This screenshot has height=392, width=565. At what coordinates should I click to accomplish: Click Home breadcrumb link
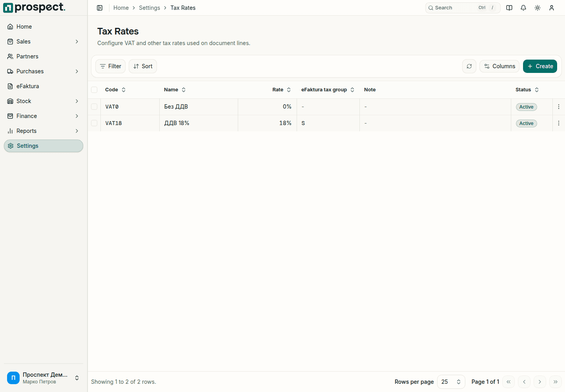pos(121,8)
